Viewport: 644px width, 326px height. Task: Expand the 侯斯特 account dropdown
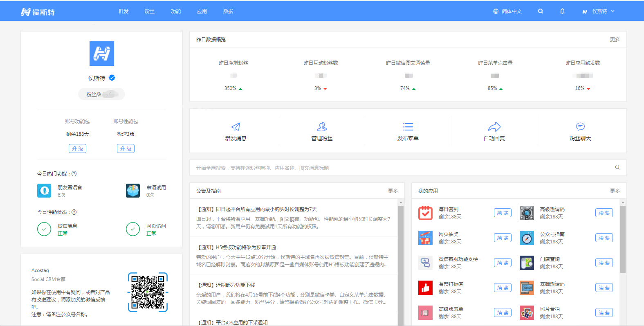(x=599, y=11)
